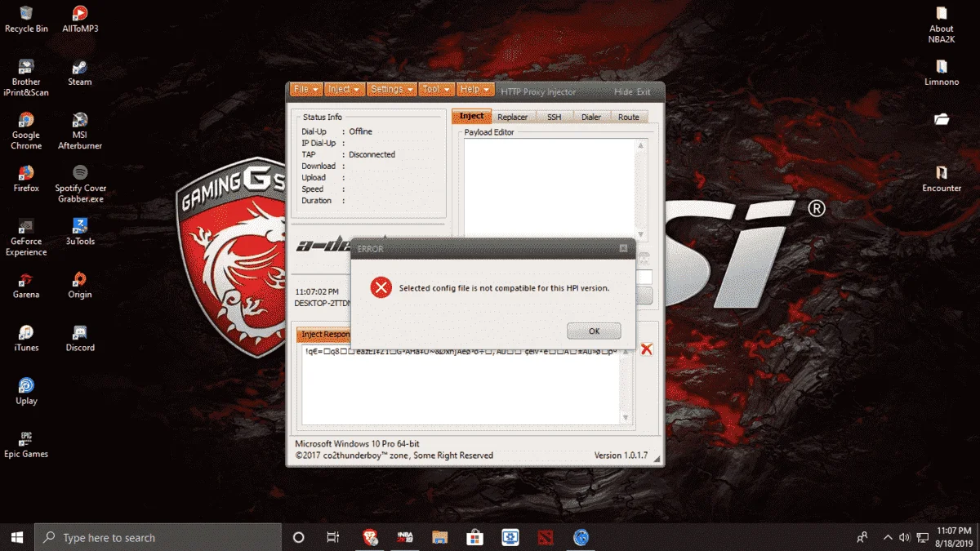Screen dimensions: 980x551
Task: Click Exit in the injector title bar
Action: point(644,92)
